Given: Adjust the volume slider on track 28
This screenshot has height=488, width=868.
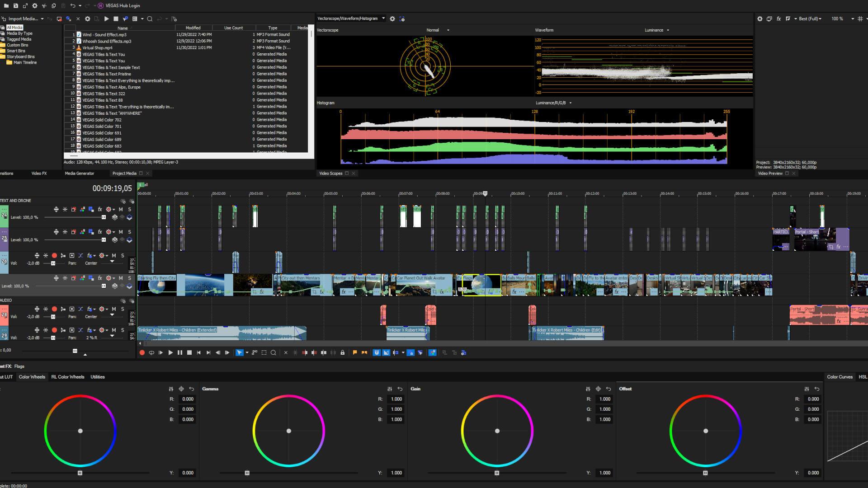Looking at the screenshot, I should click(x=53, y=317).
